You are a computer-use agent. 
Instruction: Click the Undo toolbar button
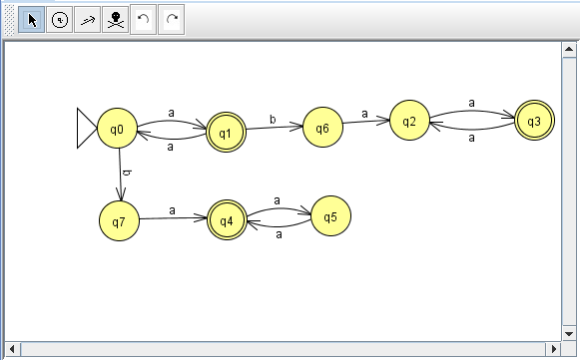pyautogui.click(x=144, y=20)
